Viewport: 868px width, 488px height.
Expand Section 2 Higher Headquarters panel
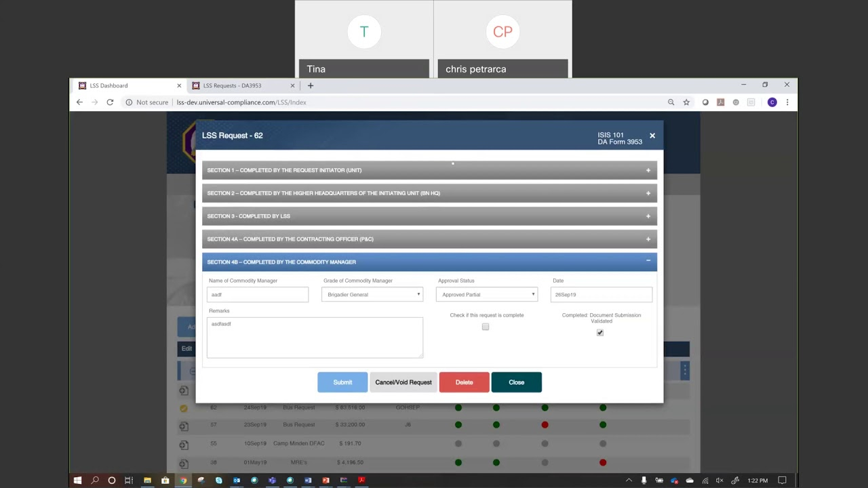click(429, 193)
